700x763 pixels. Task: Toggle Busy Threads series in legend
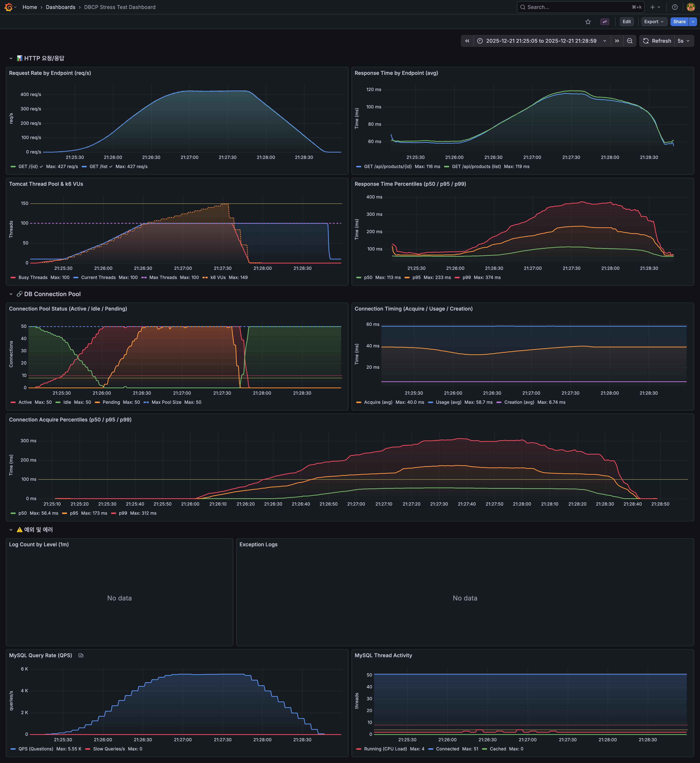33,278
